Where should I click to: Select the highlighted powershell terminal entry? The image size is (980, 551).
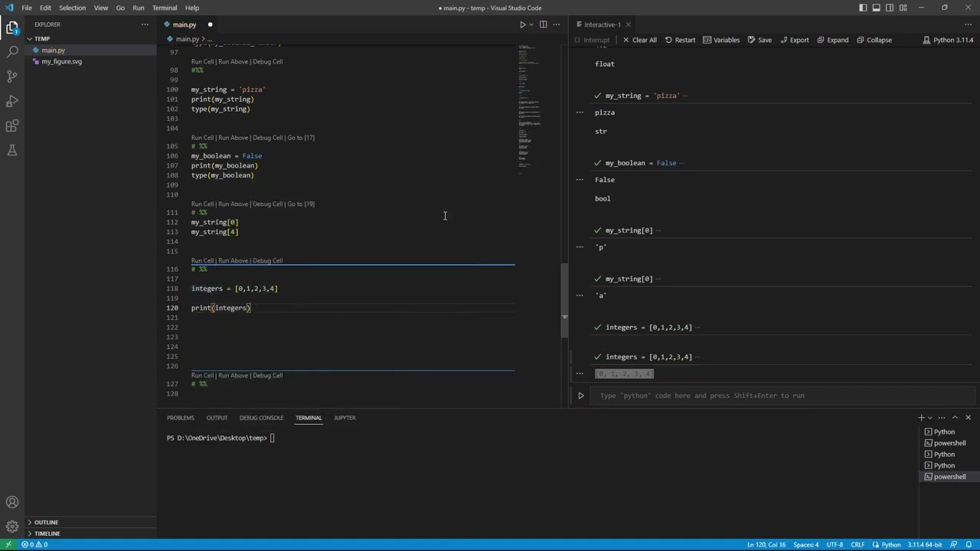(x=949, y=477)
